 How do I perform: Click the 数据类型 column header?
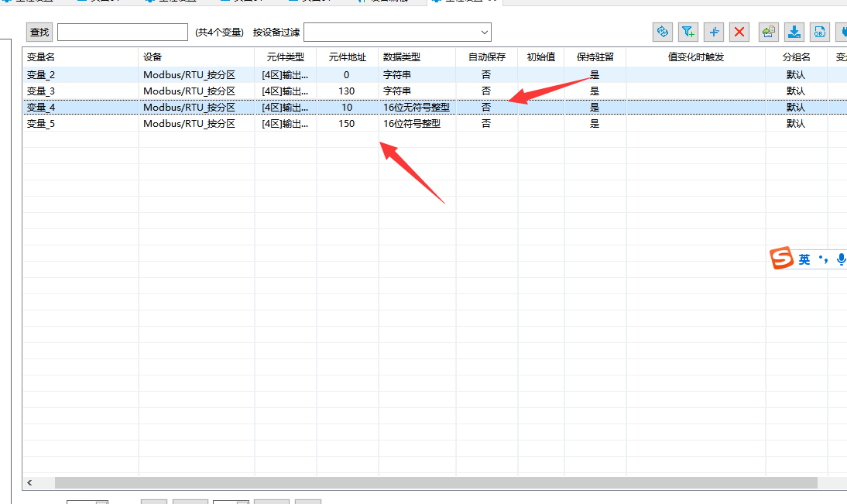(x=417, y=57)
